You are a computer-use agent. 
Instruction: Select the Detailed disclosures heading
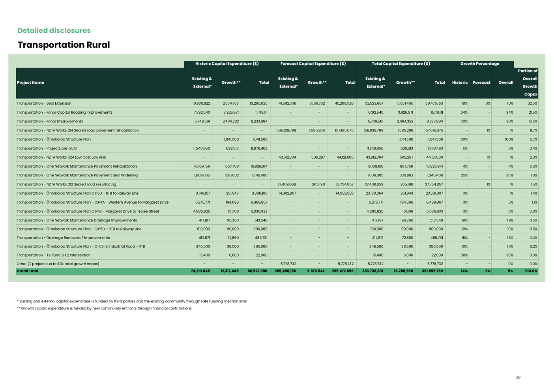pyautogui.click(x=54, y=30)
